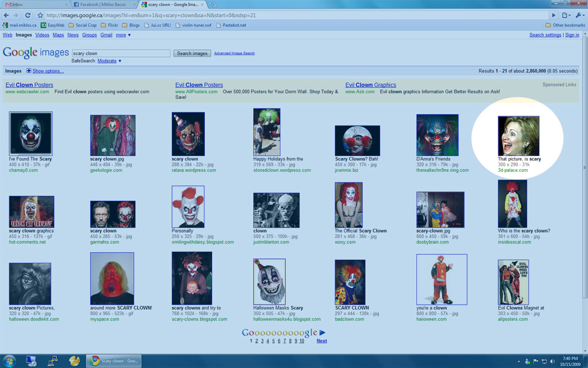This screenshot has height=368, width=588.
Task: Expand the 'more' Google services menu
Action: [123, 35]
